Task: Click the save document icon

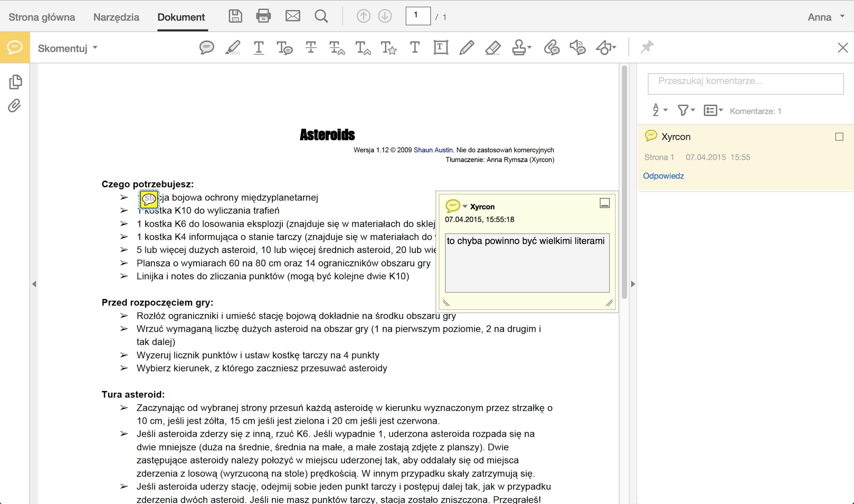Action: pos(235,16)
